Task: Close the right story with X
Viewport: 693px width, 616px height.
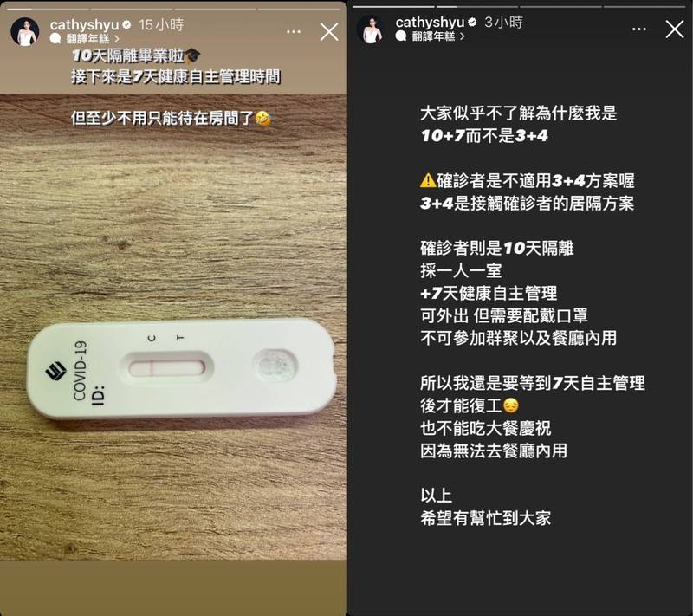Action: click(675, 29)
